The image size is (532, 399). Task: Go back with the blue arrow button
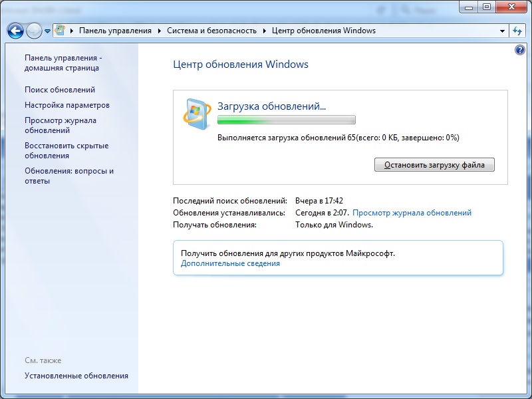(15, 31)
